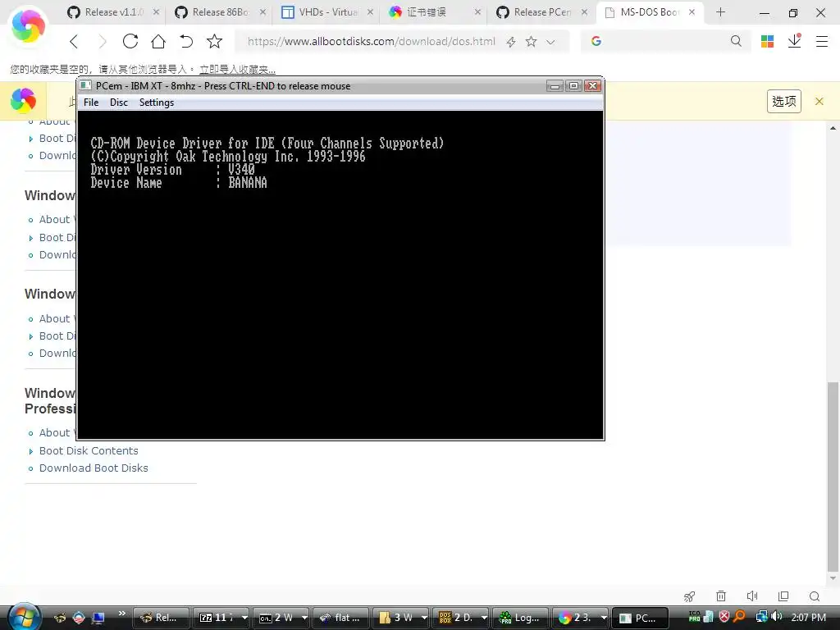Click the volume speaker tray icon

coord(777,617)
